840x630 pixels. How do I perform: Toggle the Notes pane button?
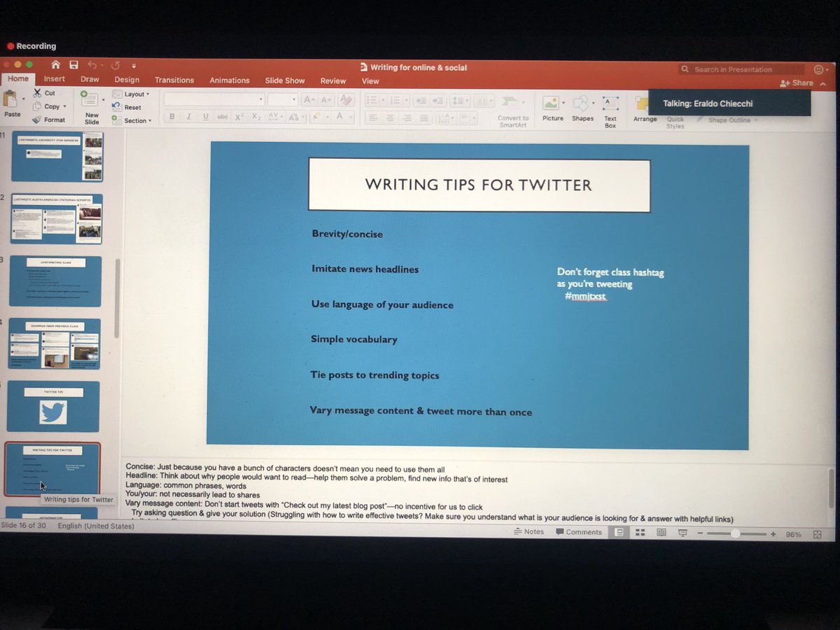pos(528,531)
